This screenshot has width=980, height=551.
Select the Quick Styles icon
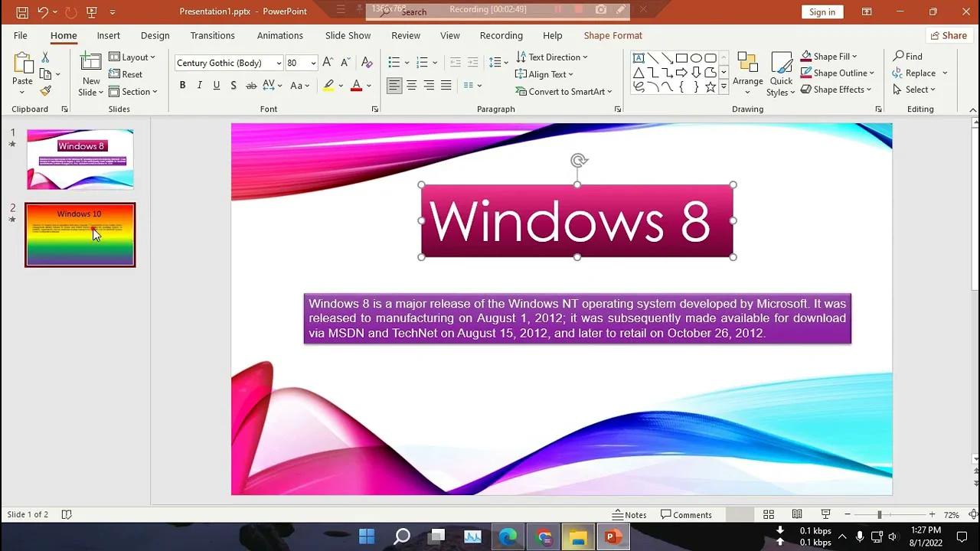click(780, 73)
